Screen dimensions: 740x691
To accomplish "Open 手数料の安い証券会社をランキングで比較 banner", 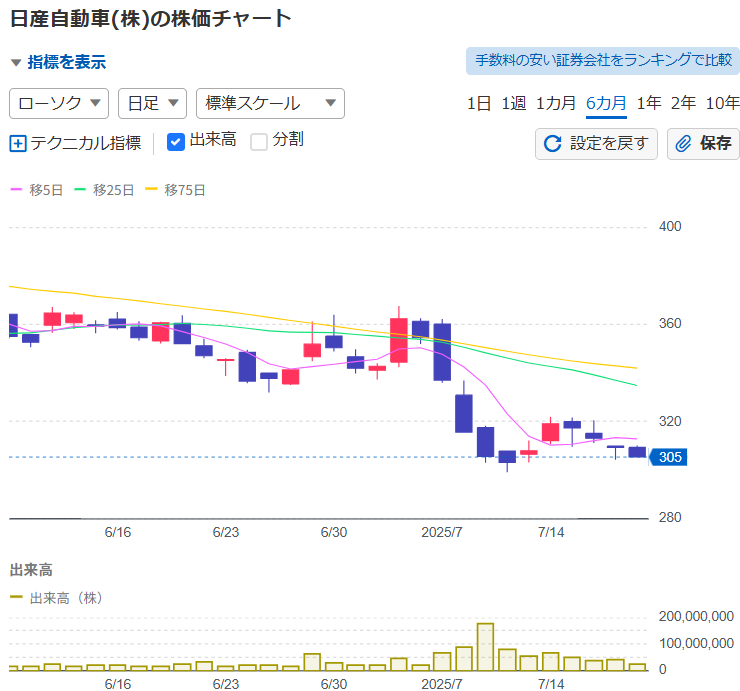I will tap(603, 60).
